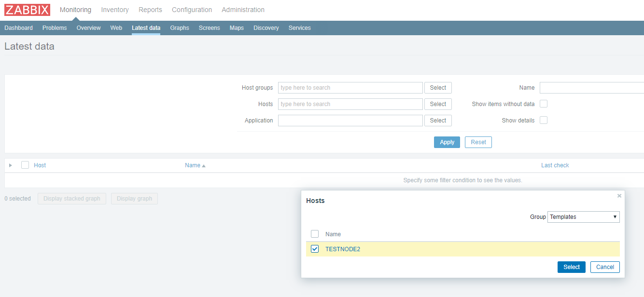Go to the Problems tab

pos(55,28)
